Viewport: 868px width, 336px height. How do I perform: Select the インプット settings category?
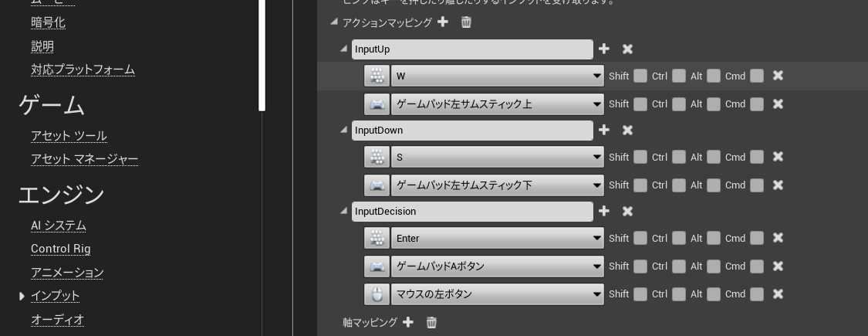click(56, 296)
